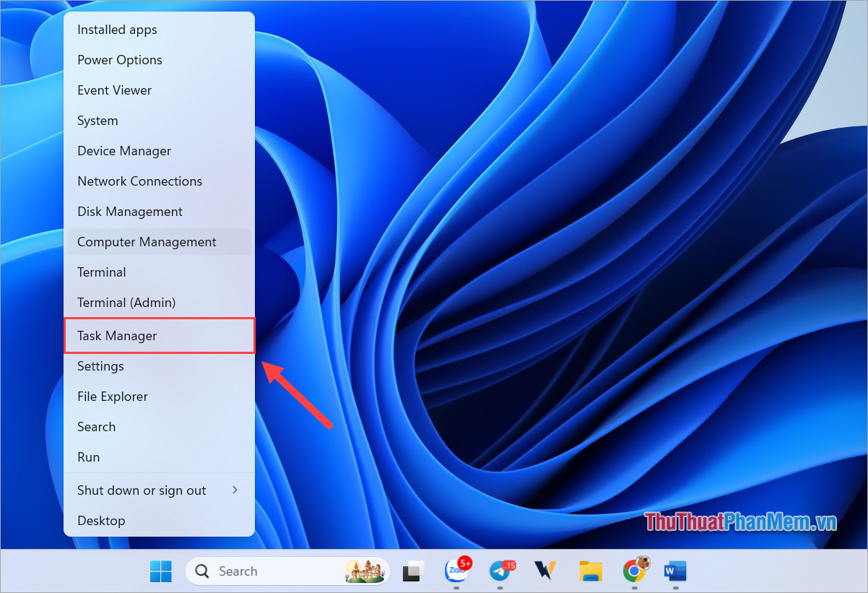Open the Start menu
This screenshot has height=593, width=868.
(x=160, y=571)
